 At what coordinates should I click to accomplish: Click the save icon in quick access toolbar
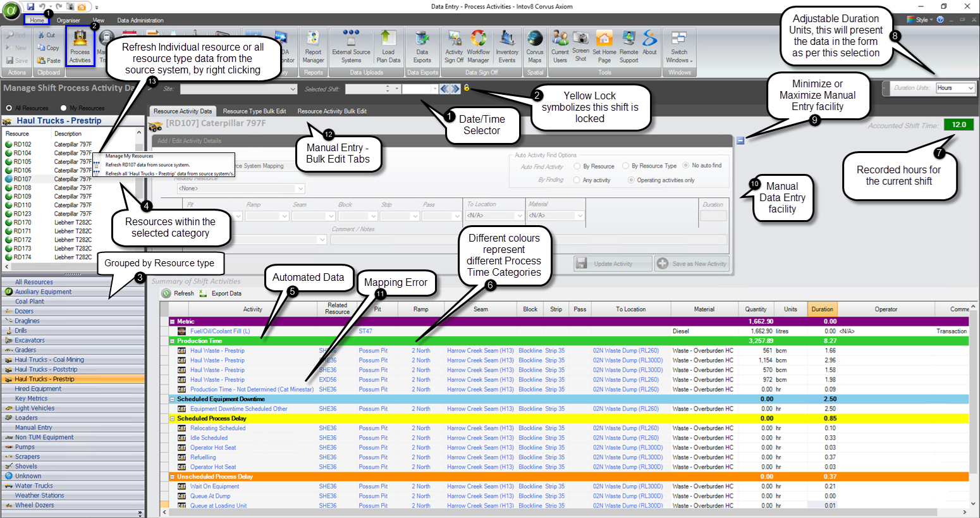tap(30, 7)
